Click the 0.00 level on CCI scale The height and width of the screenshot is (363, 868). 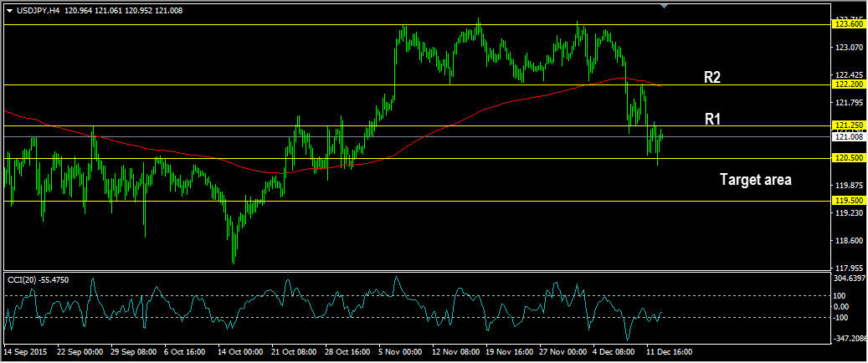pyautogui.click(x=841, y=306)
